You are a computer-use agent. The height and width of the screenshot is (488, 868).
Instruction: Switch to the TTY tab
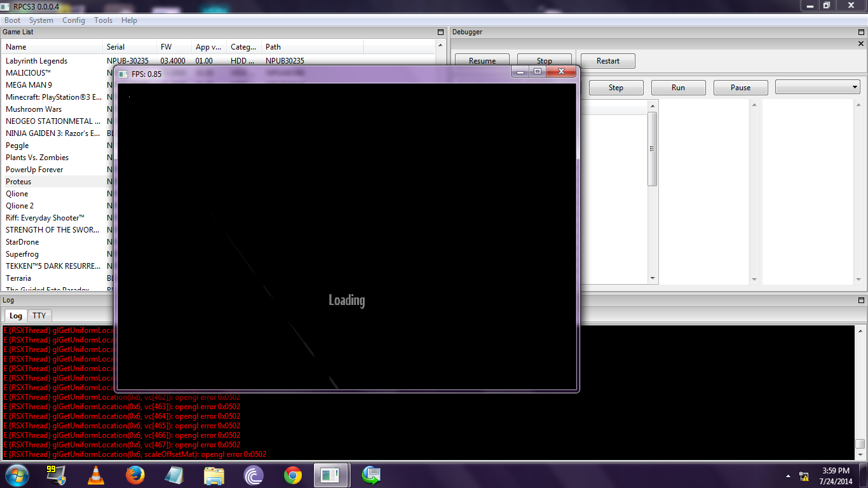(x=39, y=316)
